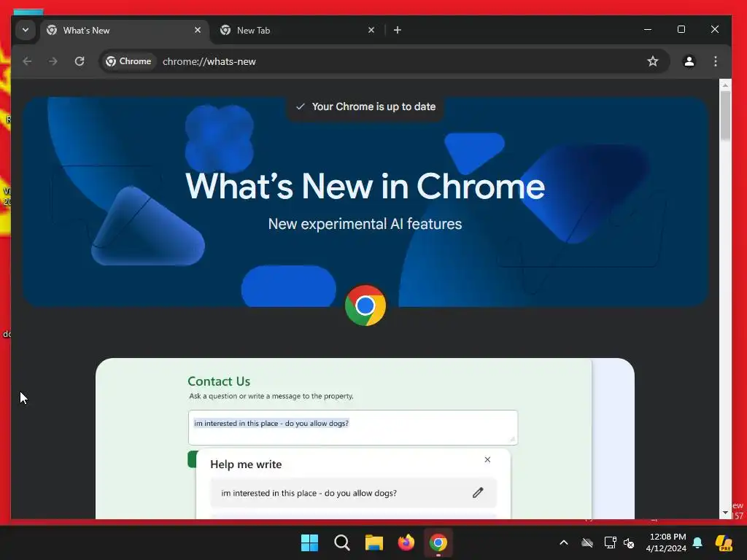Screen dimensions: 747x560
Task: Open the profile avatar menu
Action: pos(689,61)
